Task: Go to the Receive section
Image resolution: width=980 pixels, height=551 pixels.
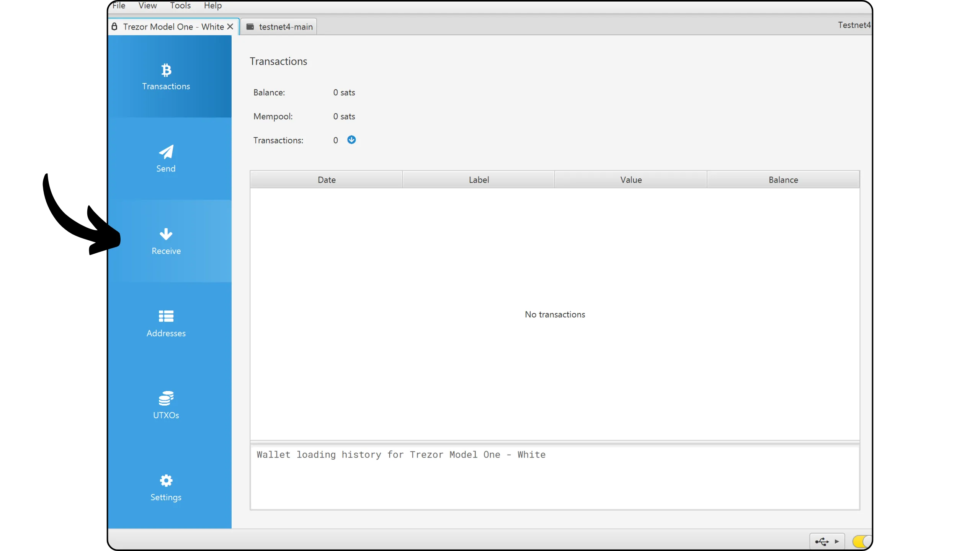Action: click(166, 241)
